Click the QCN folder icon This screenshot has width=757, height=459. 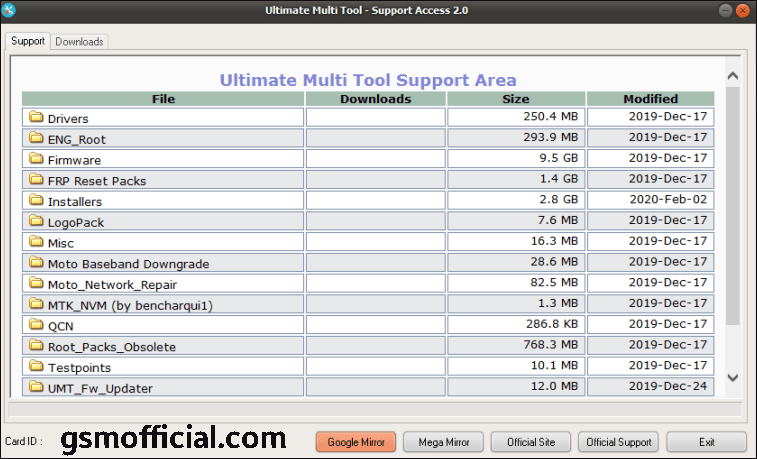36,324
